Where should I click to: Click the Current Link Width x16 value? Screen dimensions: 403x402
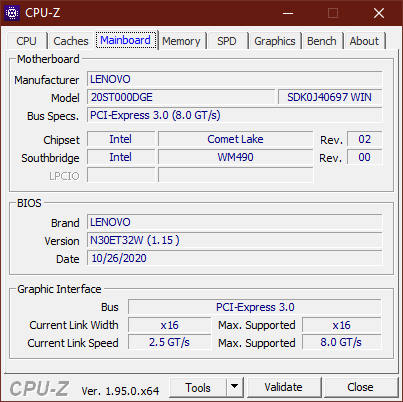[x=170, y=325]
